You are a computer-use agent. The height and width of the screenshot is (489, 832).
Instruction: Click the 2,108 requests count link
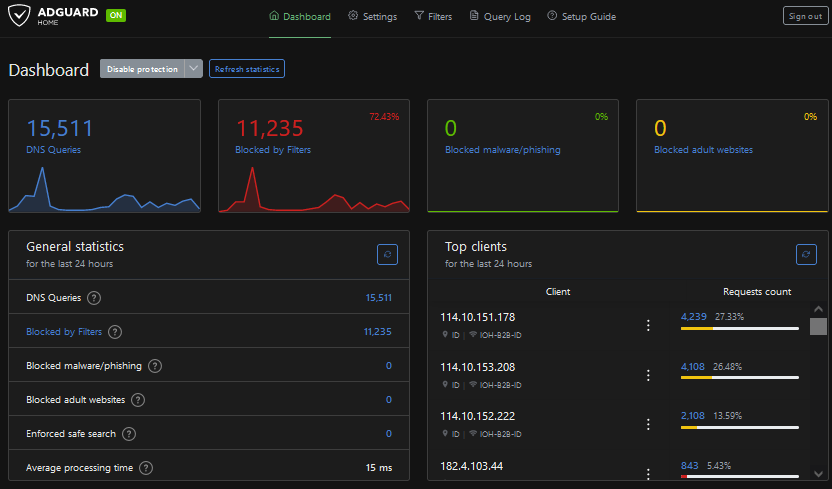[x=692, y=416]
